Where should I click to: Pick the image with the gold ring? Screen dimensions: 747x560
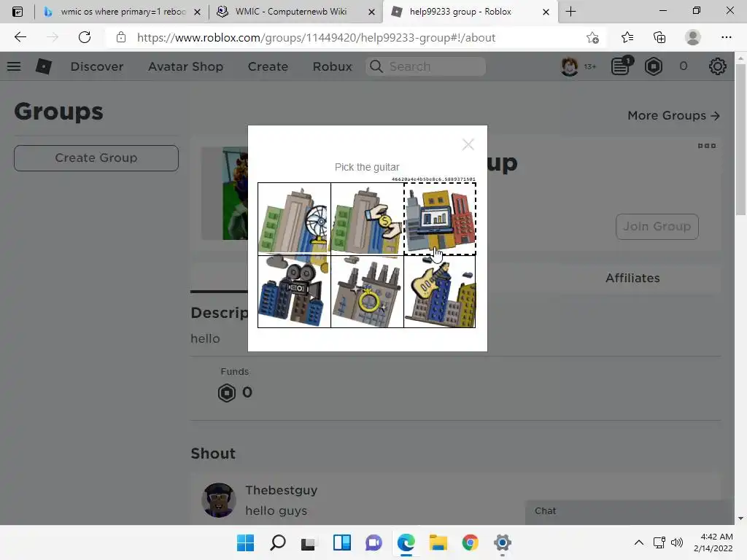(x=367, y=292)
